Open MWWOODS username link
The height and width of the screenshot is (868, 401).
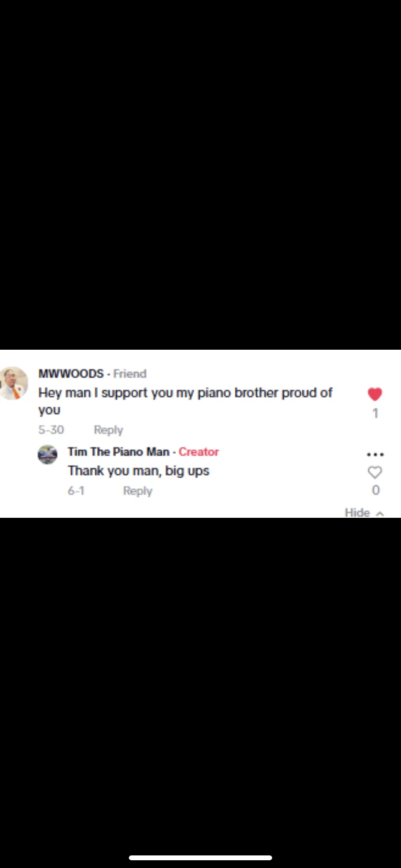click(x=71, y=374)
